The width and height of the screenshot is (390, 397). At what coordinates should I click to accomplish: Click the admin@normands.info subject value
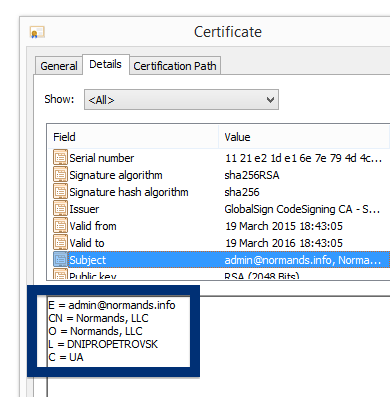303,260
